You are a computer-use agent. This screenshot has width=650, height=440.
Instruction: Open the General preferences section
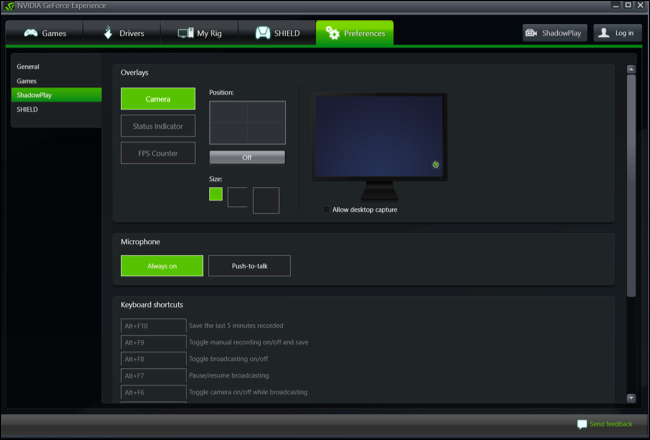point(28,66)
